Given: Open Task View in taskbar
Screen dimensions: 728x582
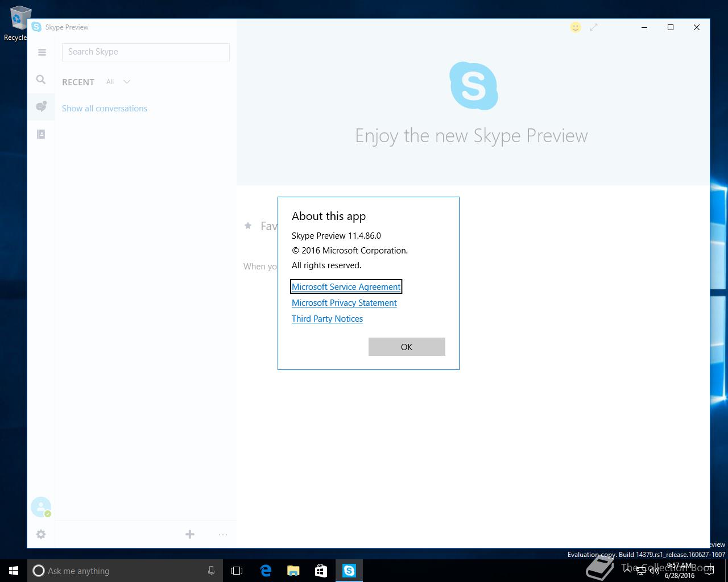Looking at the screenshot, I should 237,571.
